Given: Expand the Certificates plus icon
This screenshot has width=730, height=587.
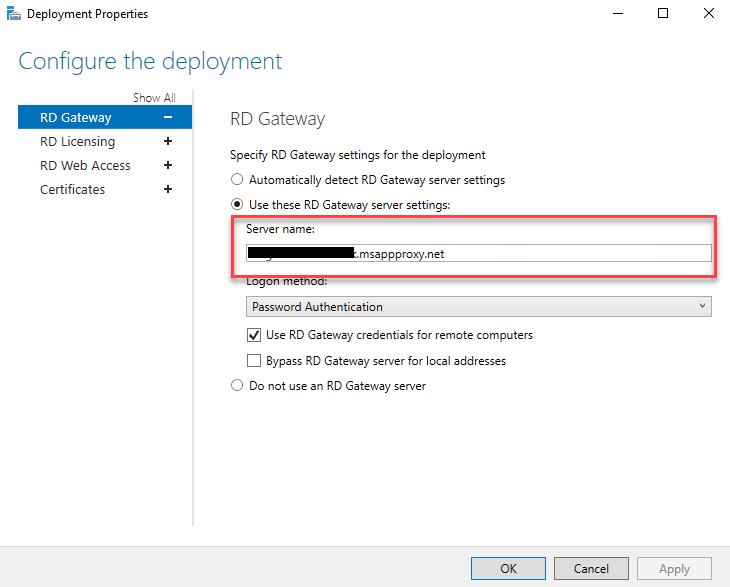Looking at the screenshot, I should click(168, 189).
